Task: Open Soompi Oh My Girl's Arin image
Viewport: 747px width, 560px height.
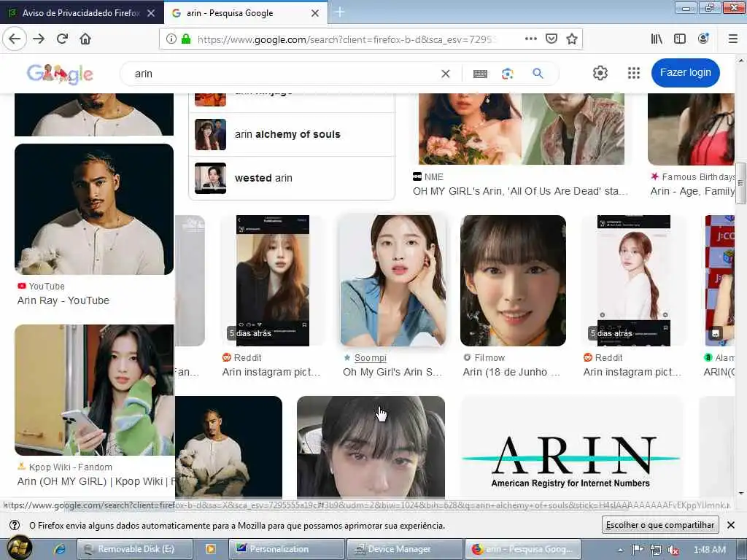Action: coord(393,281)
